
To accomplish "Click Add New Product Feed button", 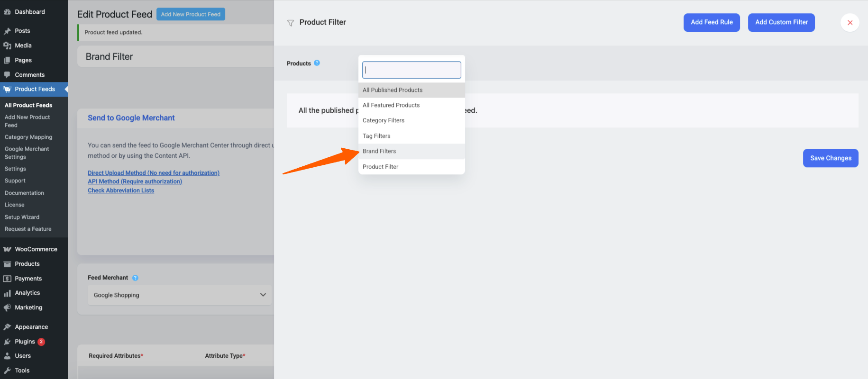I will tap(191, 14).
